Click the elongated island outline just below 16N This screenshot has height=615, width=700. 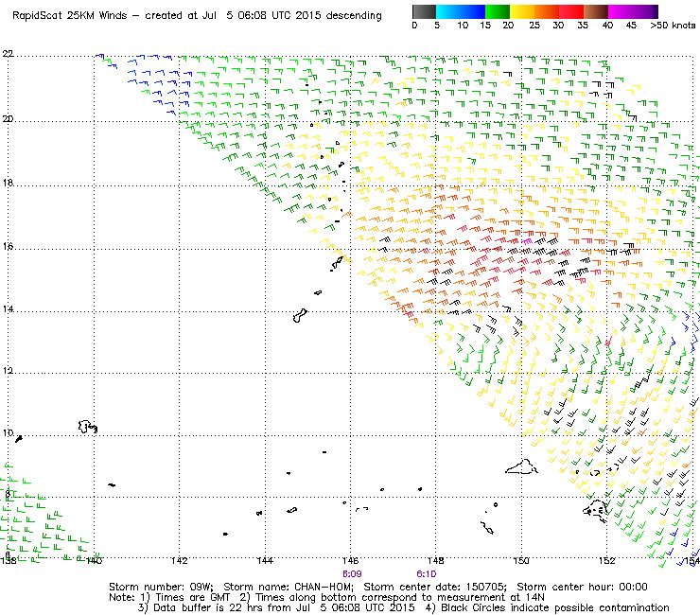338,263
